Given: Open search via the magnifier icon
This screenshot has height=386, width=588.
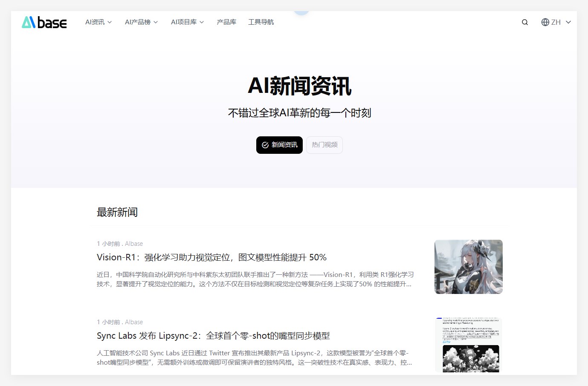Looking at the screenshot, I should tap(524, 22).
